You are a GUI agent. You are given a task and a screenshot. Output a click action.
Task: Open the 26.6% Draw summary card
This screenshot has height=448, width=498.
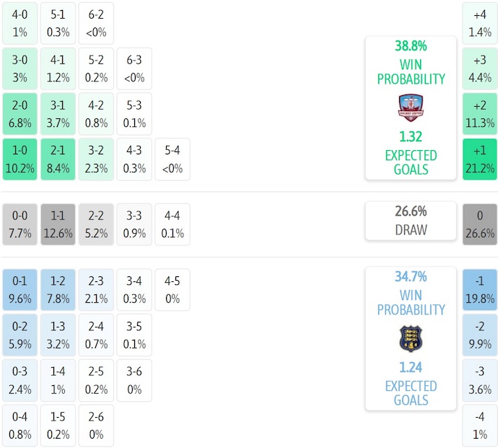(410, 221)
